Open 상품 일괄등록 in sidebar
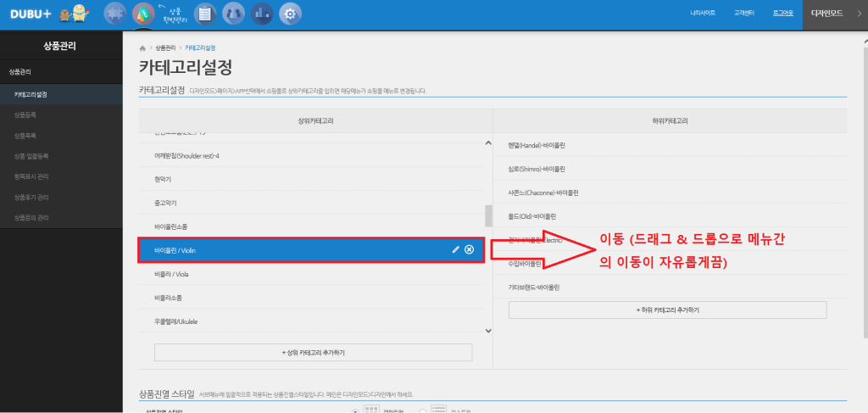Image resolution: width=868 pixels, height=413 pixels. [x=61, y=156]
